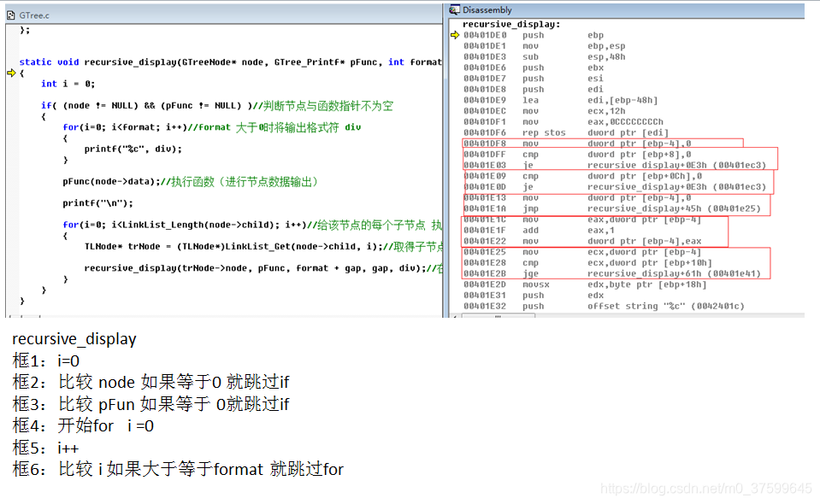Screen dimensions: 820x504
Task: Click the note line '框1: i=0'
Action: tap(46, 360)
